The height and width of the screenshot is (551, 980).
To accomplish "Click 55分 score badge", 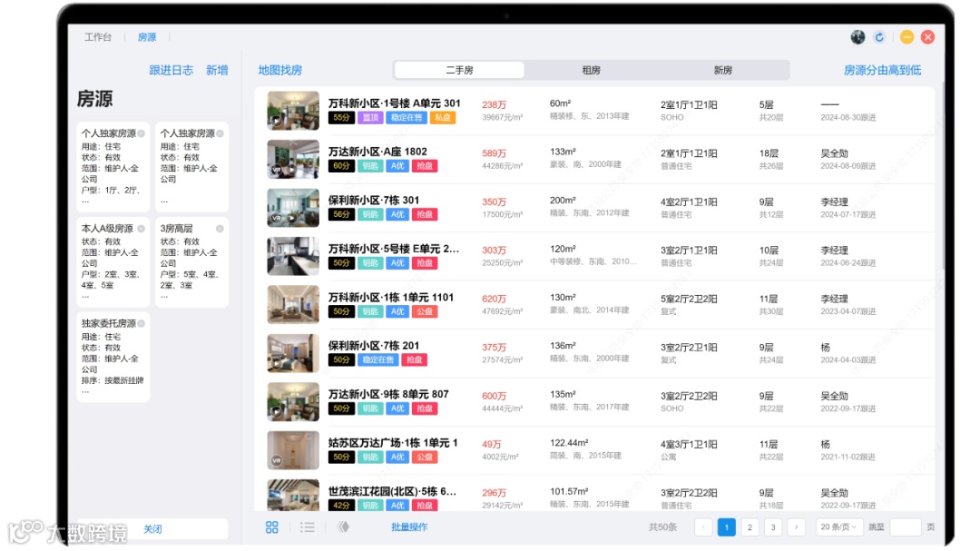I will click(341, 118).
